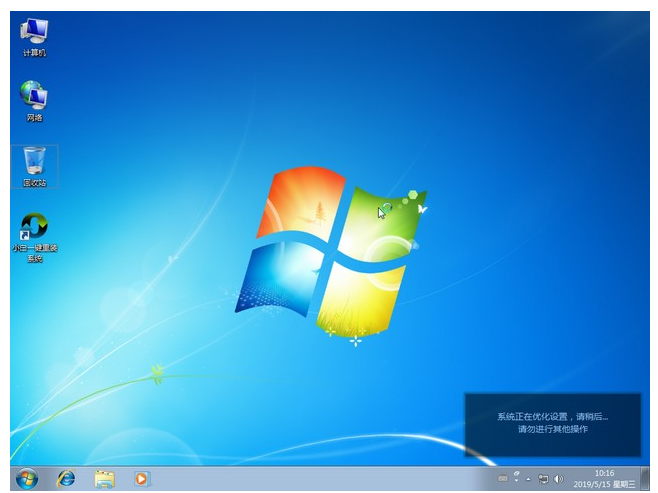Click the volume speaker tray icon

tap(558, 479)
